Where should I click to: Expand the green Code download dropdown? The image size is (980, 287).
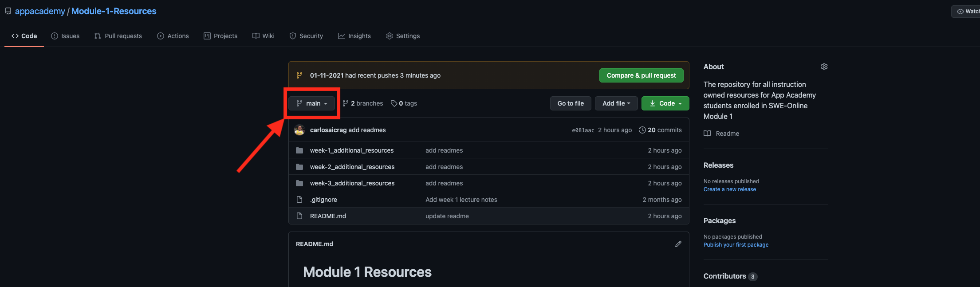click(665, 103)
